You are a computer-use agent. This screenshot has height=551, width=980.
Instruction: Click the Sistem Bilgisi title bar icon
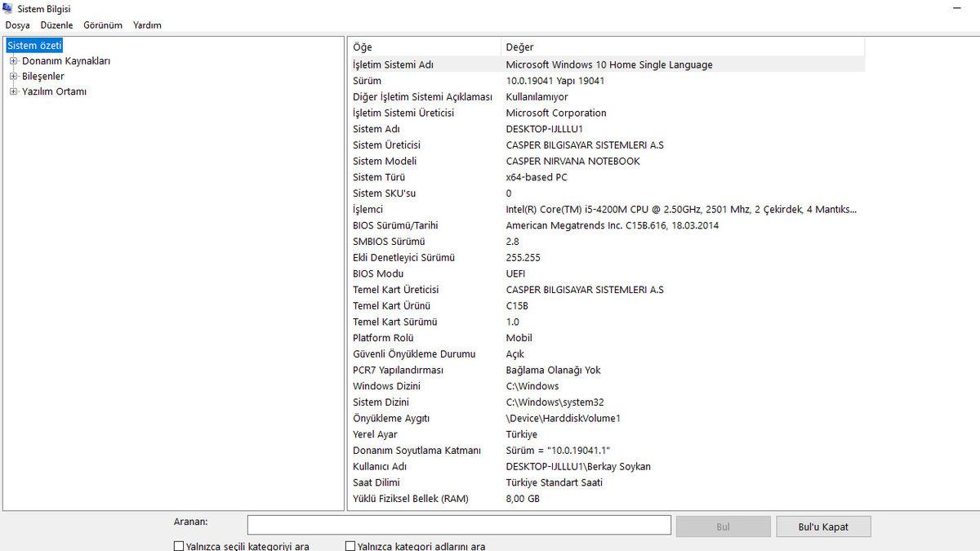8,8
